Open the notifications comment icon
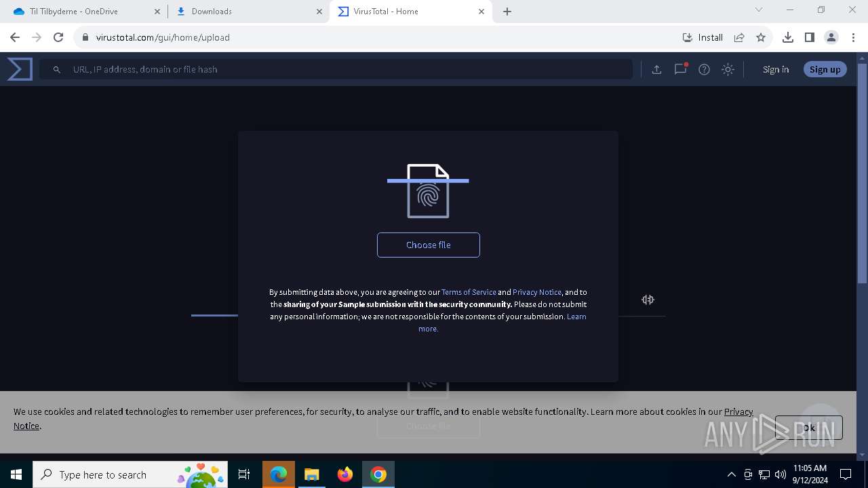 [680, 69]
